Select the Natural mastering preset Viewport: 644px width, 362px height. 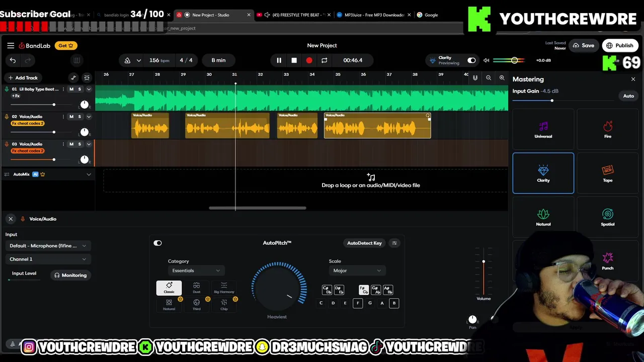543,217
